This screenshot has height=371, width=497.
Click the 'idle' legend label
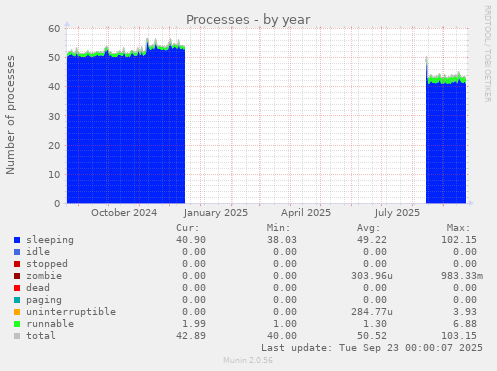click(x=38, y=252)
